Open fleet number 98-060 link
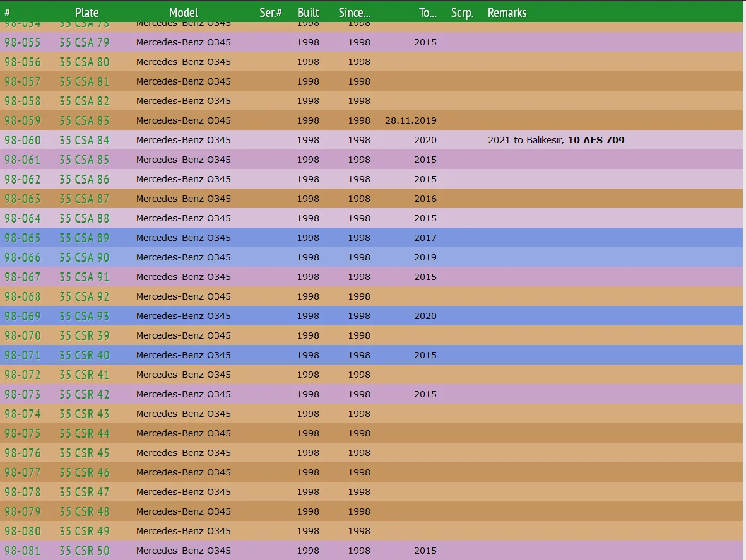The height and width of the screenshot is (560, 746). 23,140
